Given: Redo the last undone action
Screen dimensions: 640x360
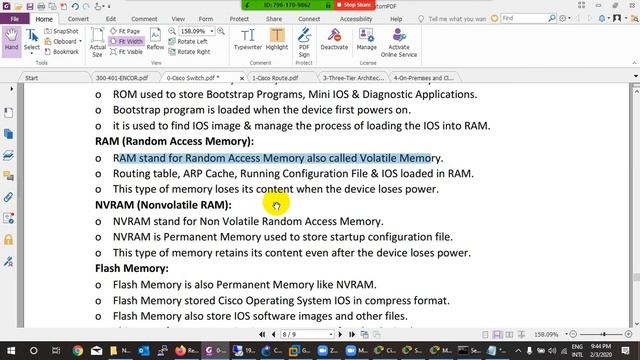Looking at the screenshot, I should [x=86, y=6].
